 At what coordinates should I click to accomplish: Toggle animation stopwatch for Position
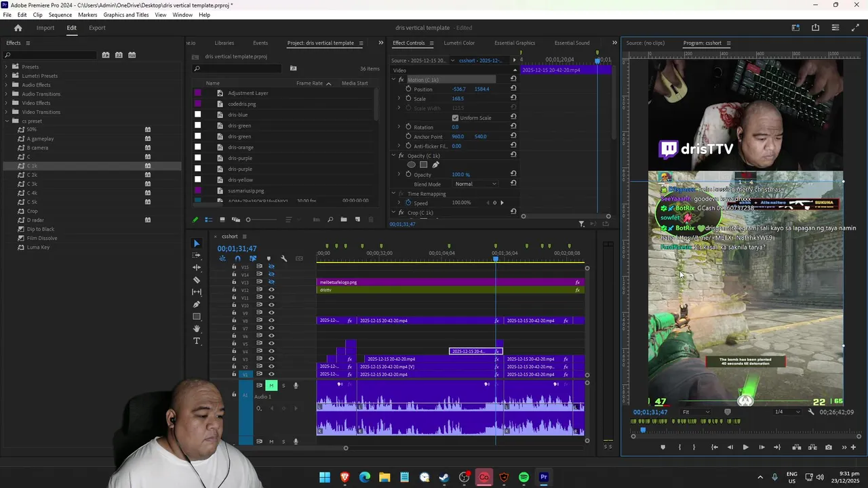coord(408,89)
